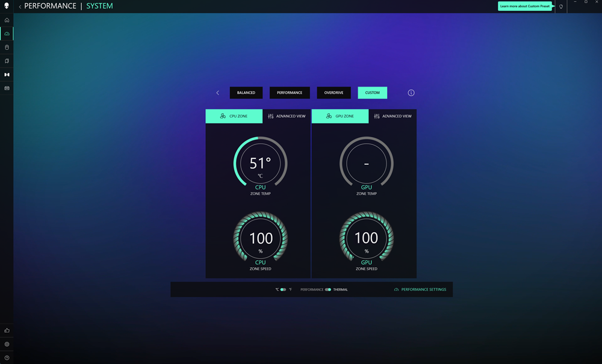Adjust CPU zone speed dial at 100%

260,238
